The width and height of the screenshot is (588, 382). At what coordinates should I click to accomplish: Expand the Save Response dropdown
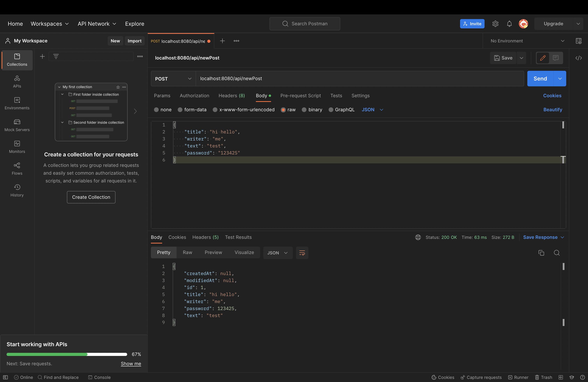click(x=543, y=237)
